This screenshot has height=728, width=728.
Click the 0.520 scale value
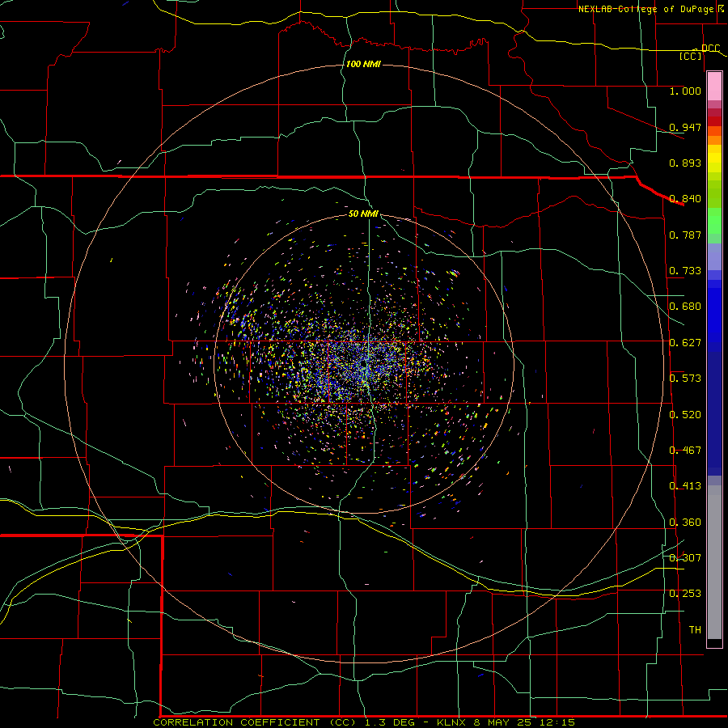[685, 414]
